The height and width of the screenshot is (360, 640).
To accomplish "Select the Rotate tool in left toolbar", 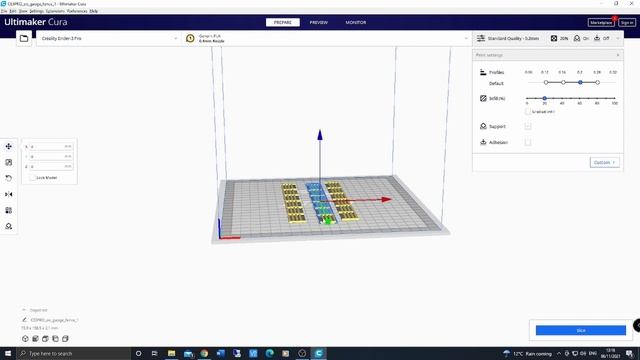I will [x=9, y=178].
